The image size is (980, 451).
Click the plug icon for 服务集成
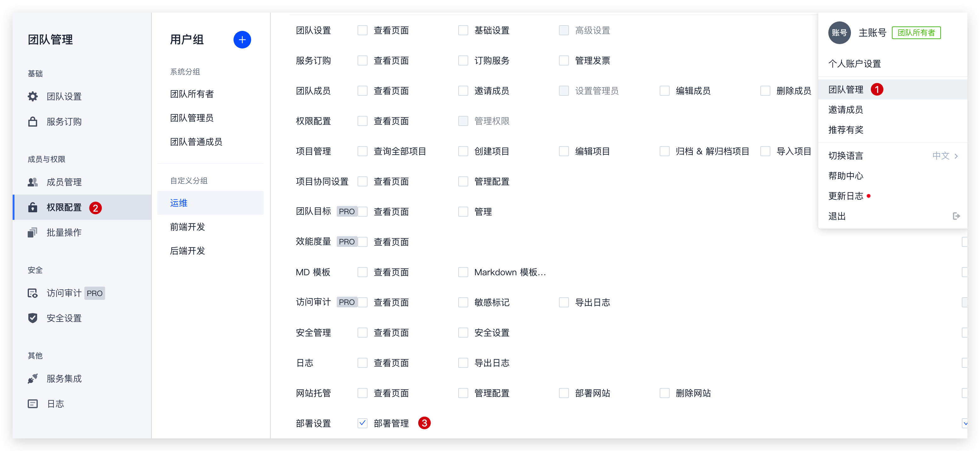pos(33,378)
